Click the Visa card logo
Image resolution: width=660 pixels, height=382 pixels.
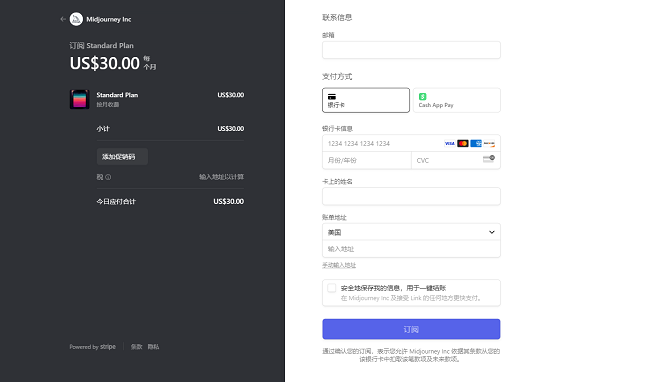coord(450,143)
